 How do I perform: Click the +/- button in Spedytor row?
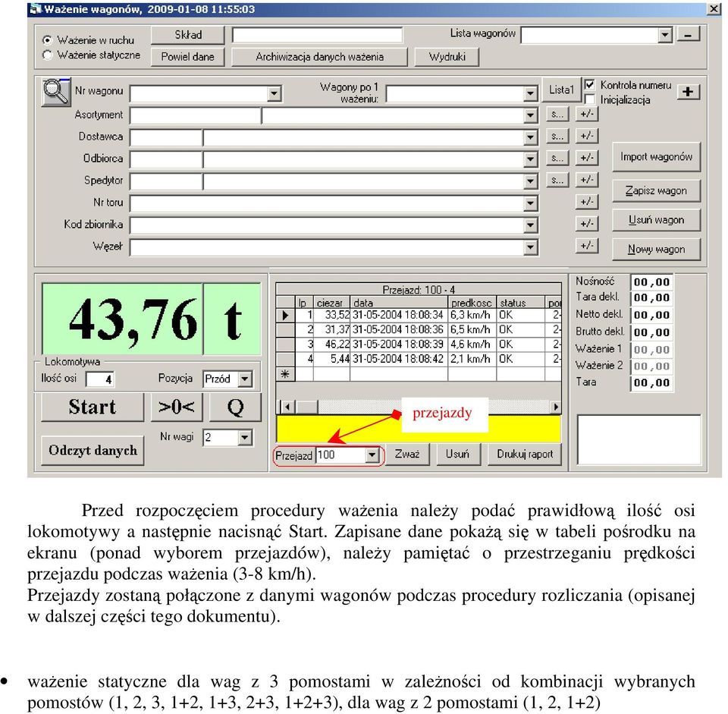pos(586,180)
